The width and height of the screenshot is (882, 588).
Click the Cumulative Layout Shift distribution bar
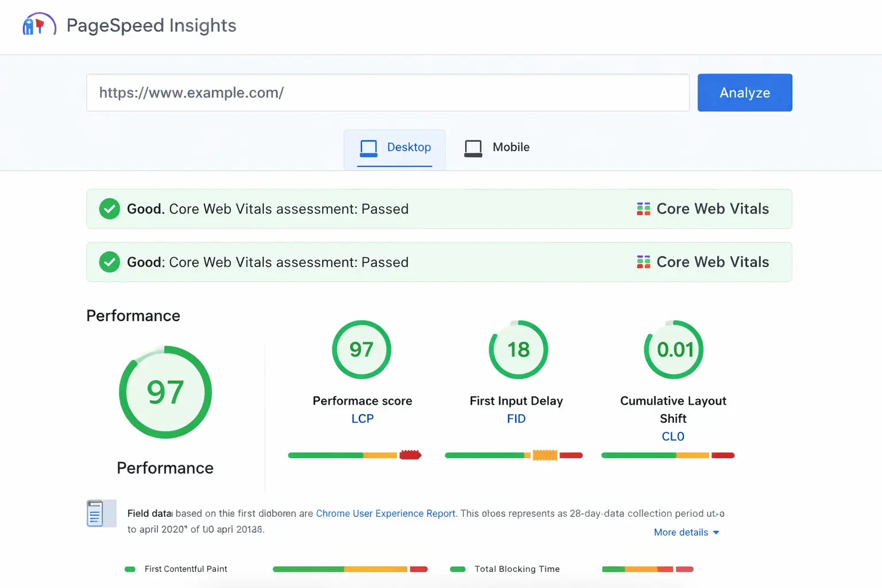(x=668, y=455)
